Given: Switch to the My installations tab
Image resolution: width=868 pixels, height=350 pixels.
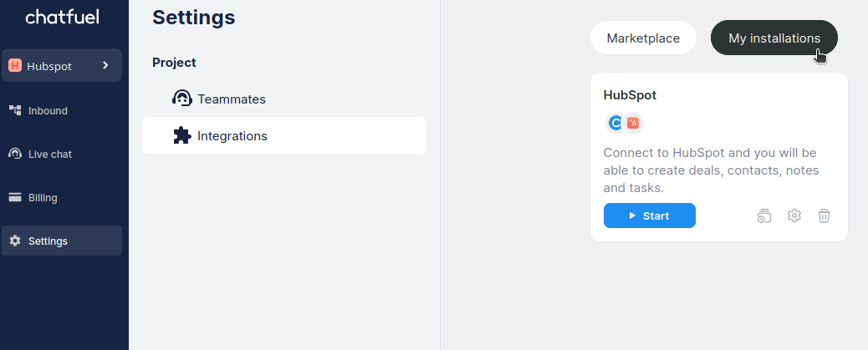Looking at the screenshot, I should pos(774,38).
